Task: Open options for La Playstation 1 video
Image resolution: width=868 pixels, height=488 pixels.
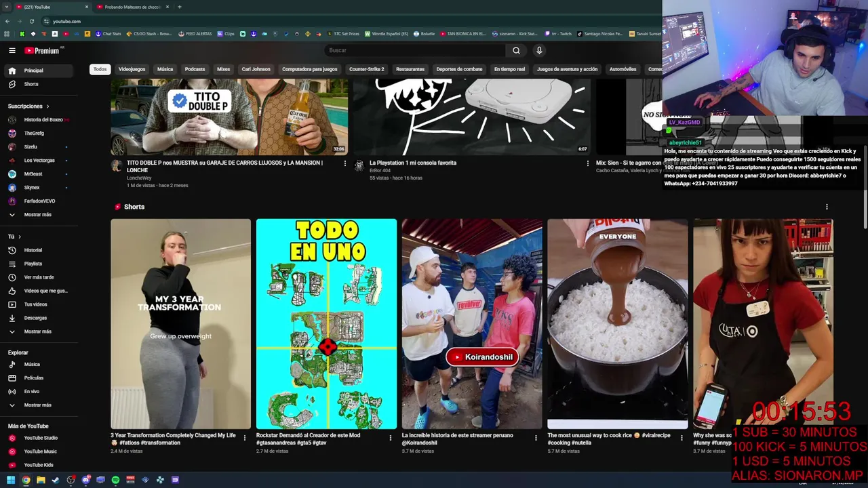Action: (x=587, y=163)
